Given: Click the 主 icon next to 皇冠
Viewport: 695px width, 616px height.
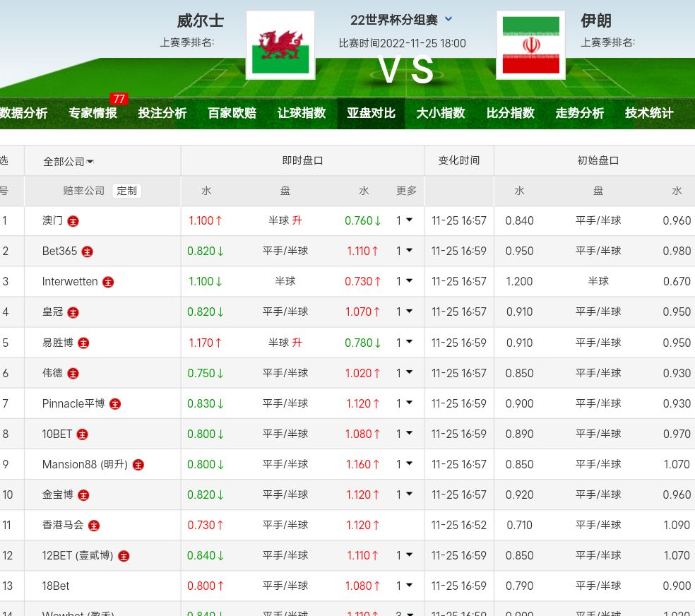Looking at the screenshot, I should click(x=73, y=312).
